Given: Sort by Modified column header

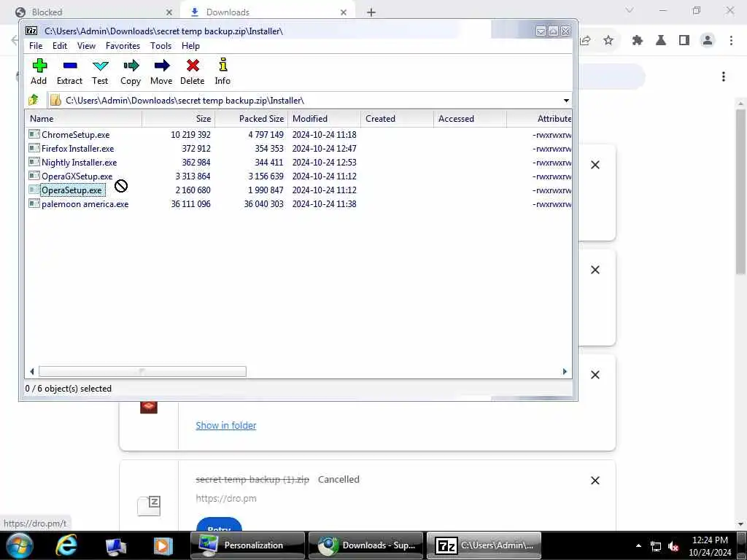Looking at the screenshot, I should pos(325,119).
